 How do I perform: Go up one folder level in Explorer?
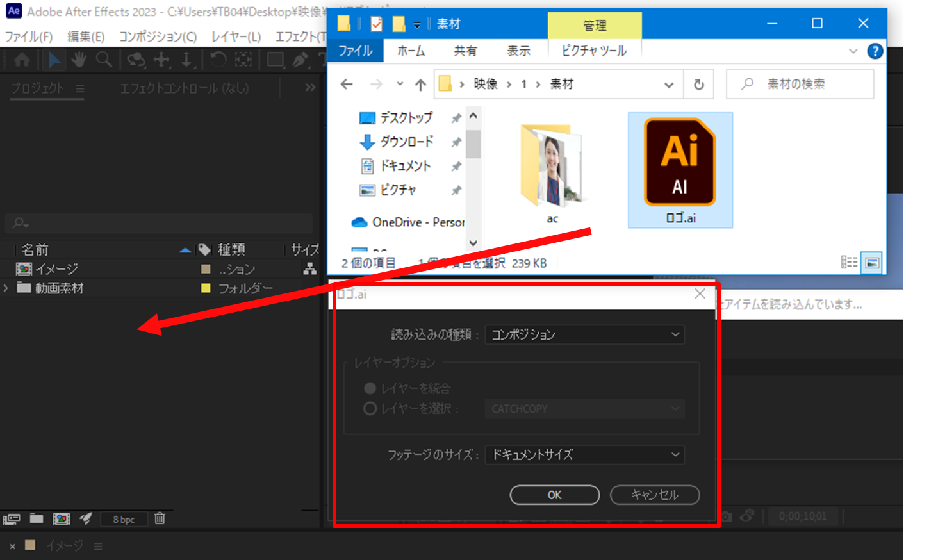420,85
